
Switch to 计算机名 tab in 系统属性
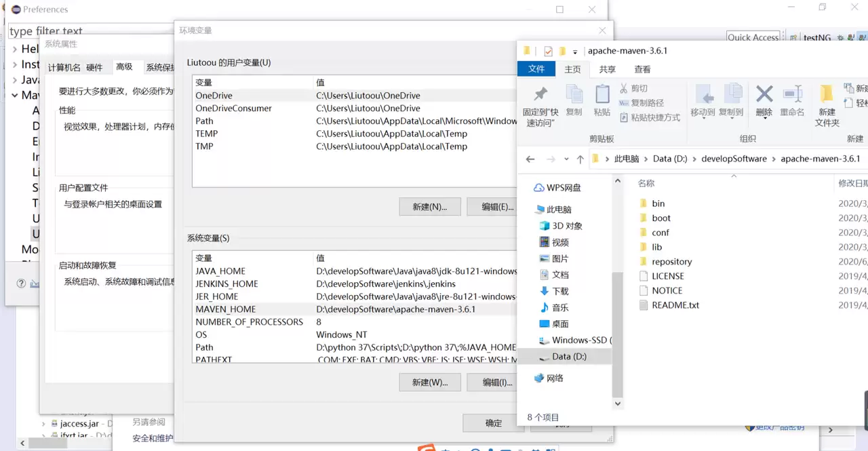[64, 67]
